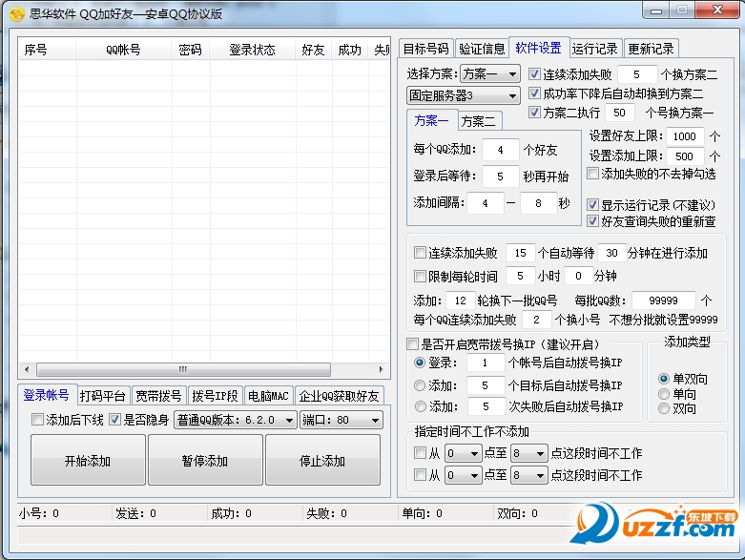
Task: Uncheck 成功率下降后自动却换到方案二
Action: click(x=534, y=93)
